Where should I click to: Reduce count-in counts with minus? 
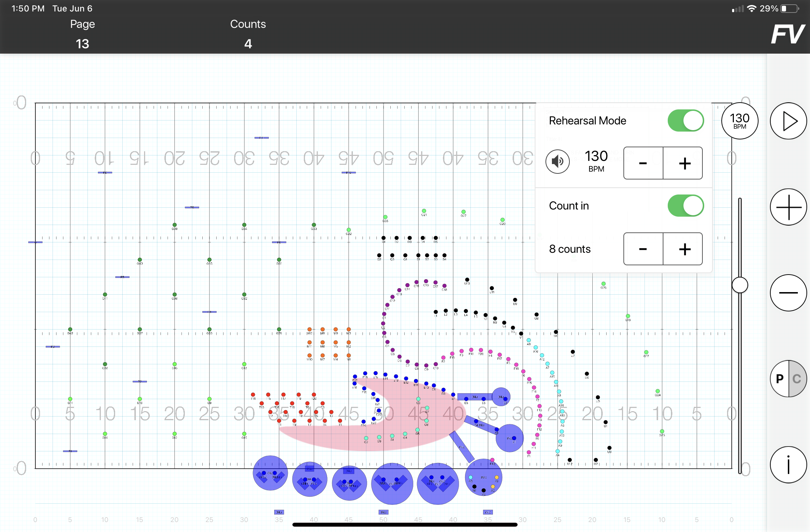643,249
